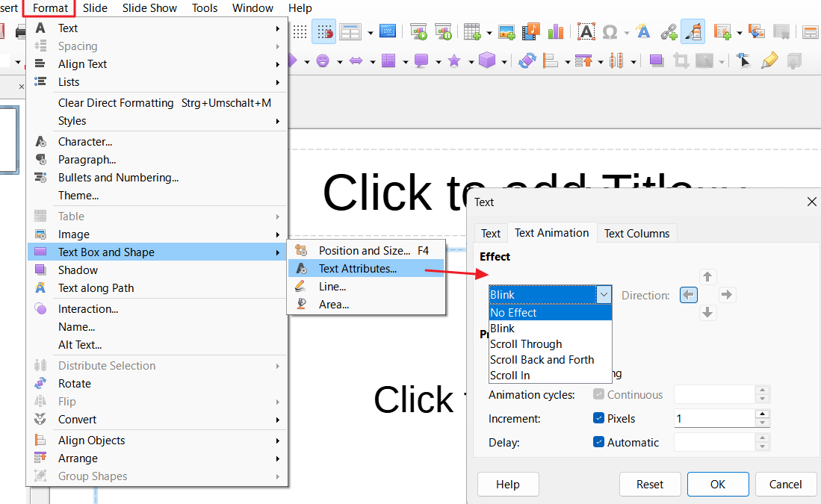Switch to the Text tab in dialog

click(491, 234)
